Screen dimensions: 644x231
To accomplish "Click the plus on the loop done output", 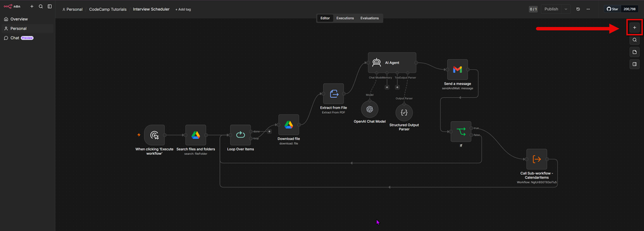I will click(269, 132).
